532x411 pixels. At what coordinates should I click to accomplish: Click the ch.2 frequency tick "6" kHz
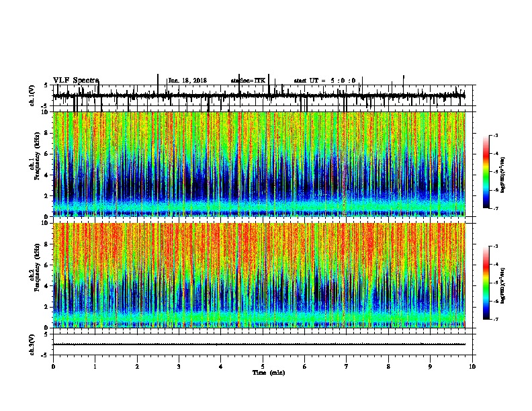[47, 265]
